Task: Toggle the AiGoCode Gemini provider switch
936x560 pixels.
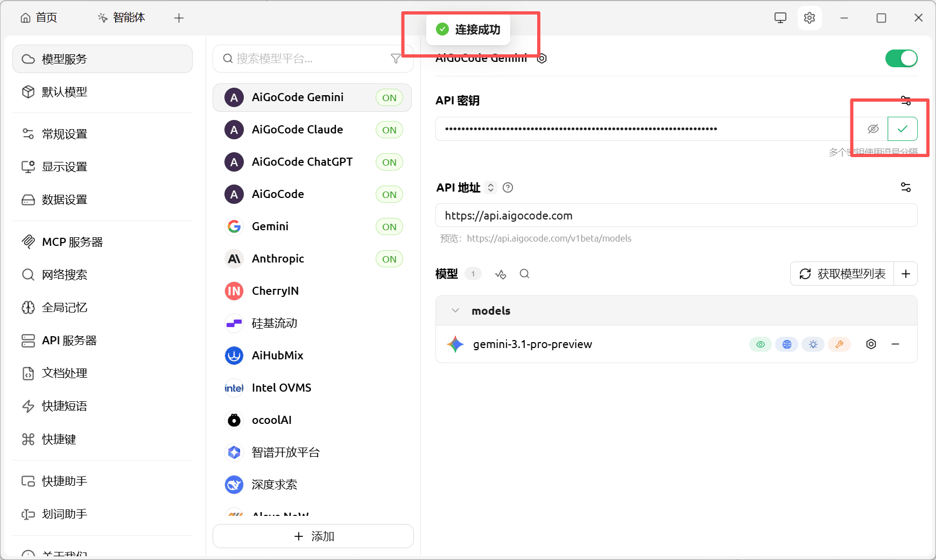Action: point(902,58)
